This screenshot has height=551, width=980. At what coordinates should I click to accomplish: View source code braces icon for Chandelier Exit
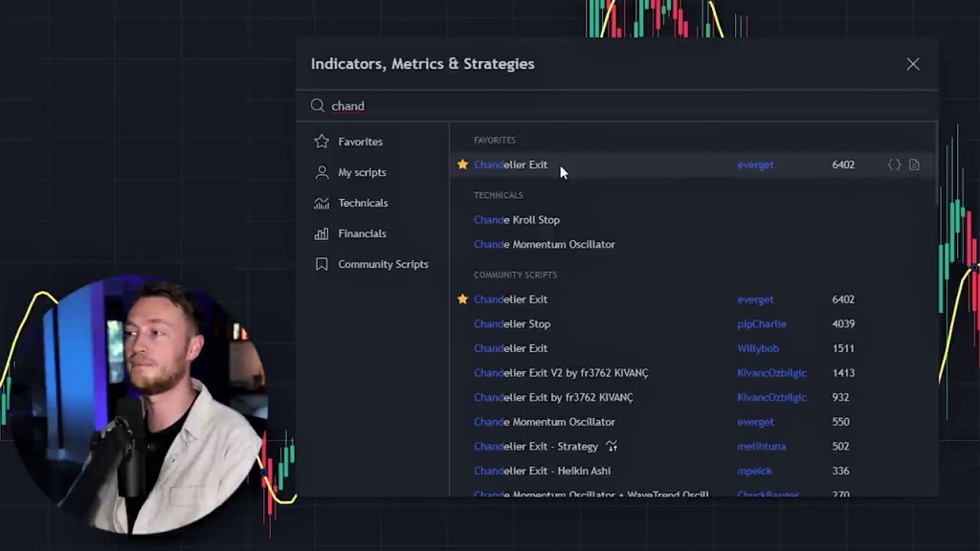(894, 165)
